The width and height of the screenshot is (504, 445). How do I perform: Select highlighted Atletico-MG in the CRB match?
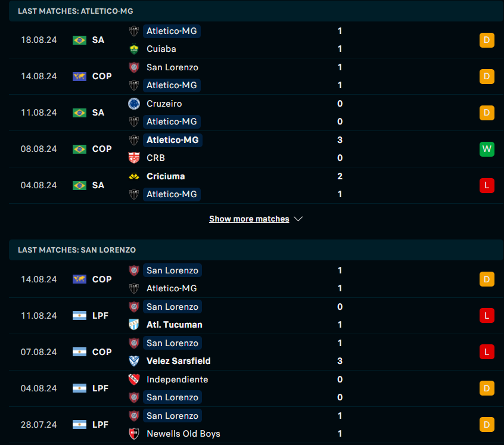pyautogui.click(x=173, y=140)
